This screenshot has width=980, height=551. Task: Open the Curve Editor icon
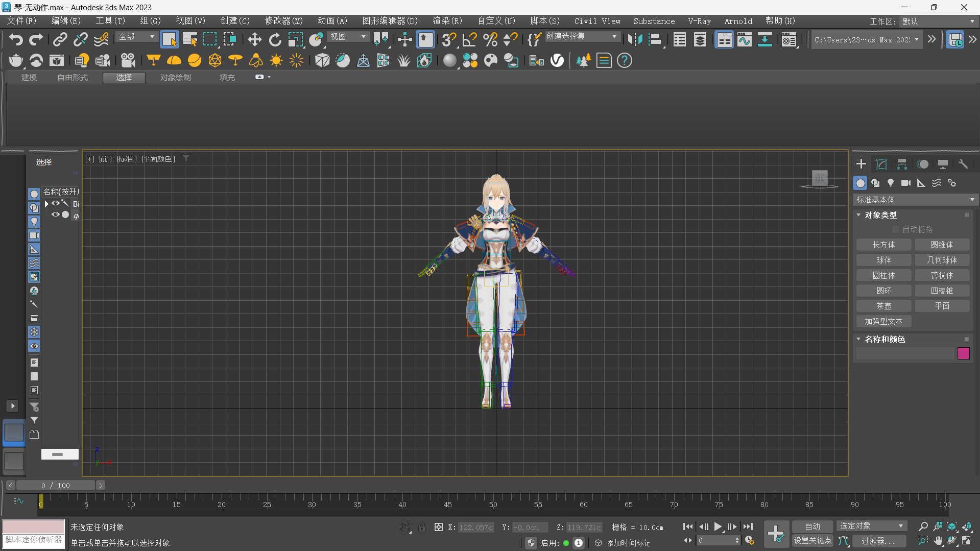pos(745,39)
